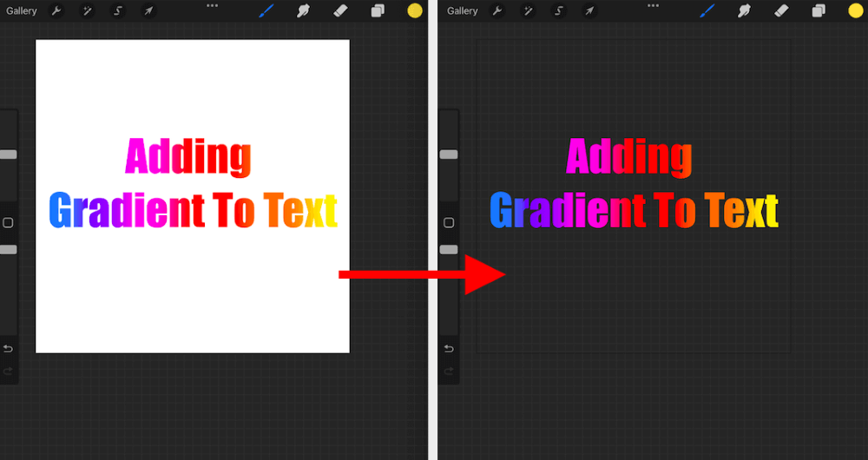The width and height of the screenshot is (868, 460).
Task: Select Transform arrow tool in left screenshot
Action: coord(148,10)
